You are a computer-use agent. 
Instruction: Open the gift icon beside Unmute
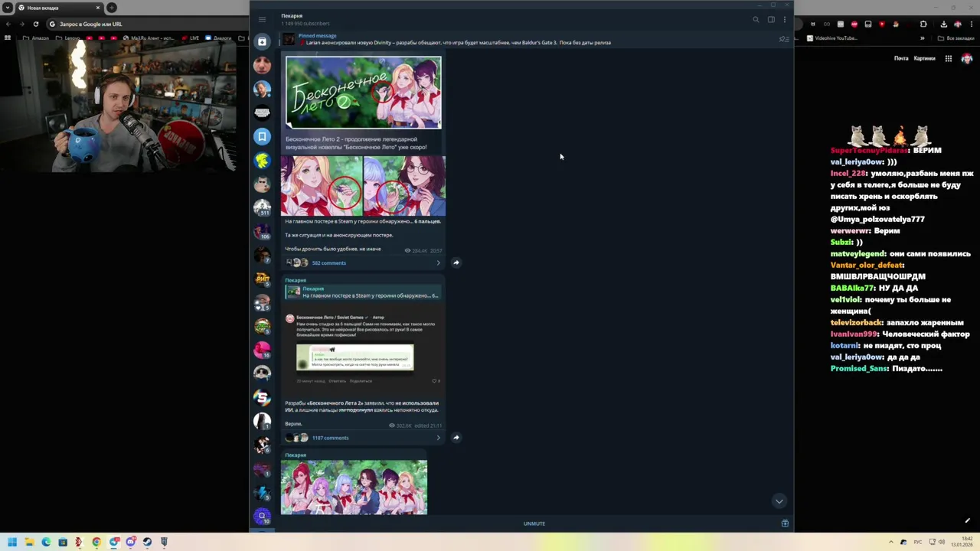(784, 523)
